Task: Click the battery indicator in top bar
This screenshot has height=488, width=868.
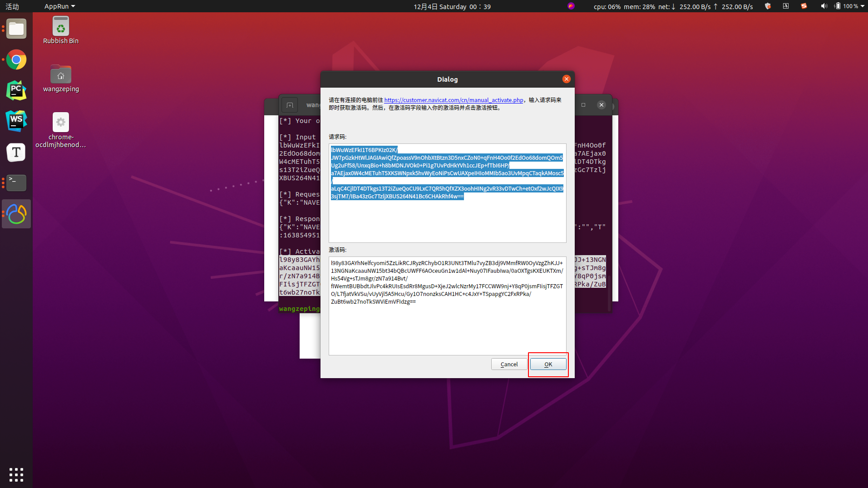Action: point(847,6)
